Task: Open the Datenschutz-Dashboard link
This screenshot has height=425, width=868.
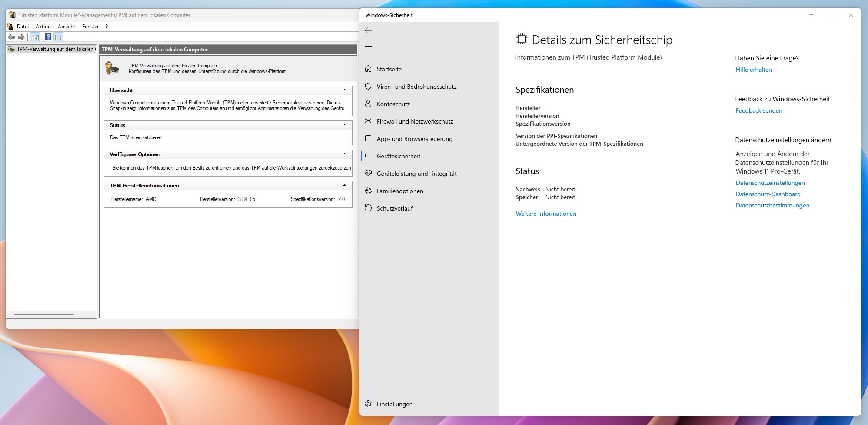Action: click(x=768, y=194)
